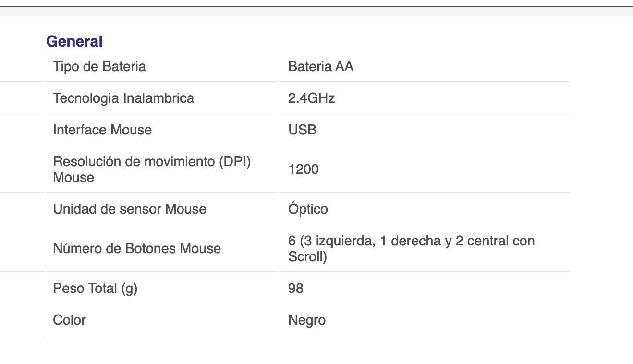Select the Tipo de Bateria label
This screenshot has width=633, height=364.
coord(99,66)
